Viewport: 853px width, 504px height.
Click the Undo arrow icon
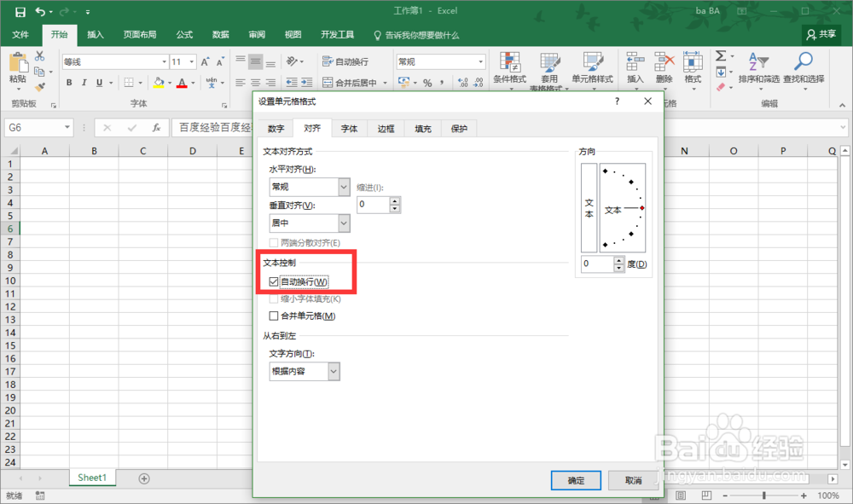tap(40, 11)
